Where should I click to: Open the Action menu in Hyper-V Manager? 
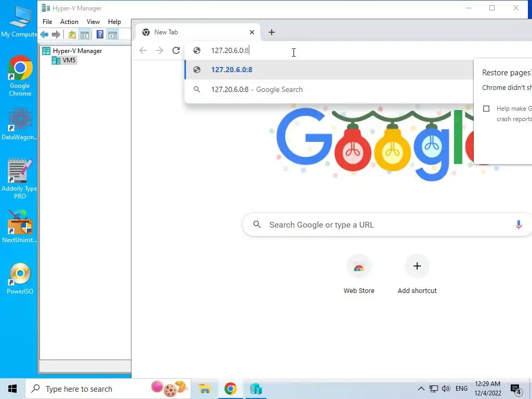coord(69,22)
